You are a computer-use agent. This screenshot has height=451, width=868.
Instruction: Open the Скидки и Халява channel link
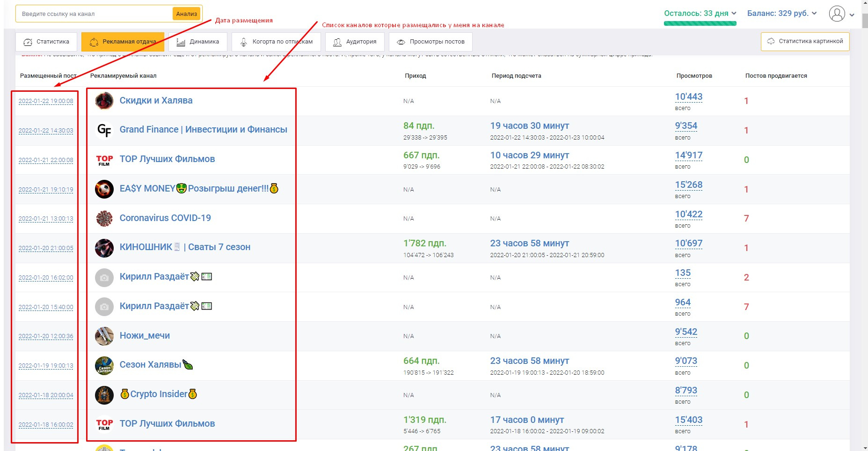tap(156, 100)
